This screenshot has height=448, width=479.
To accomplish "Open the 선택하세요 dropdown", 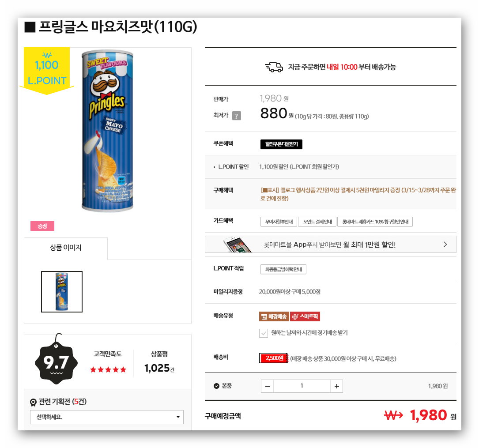I will tap(106, 417).
